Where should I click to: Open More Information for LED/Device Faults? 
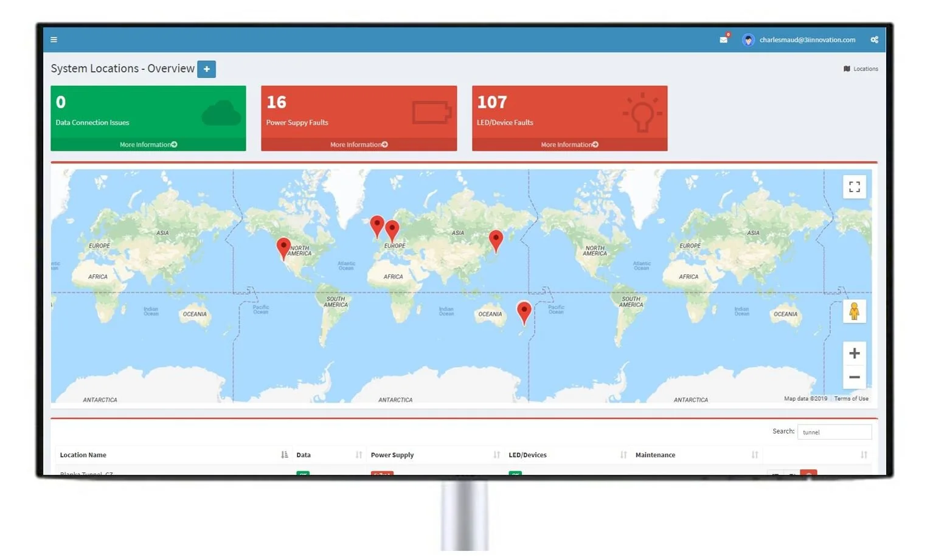pos(570,145)
